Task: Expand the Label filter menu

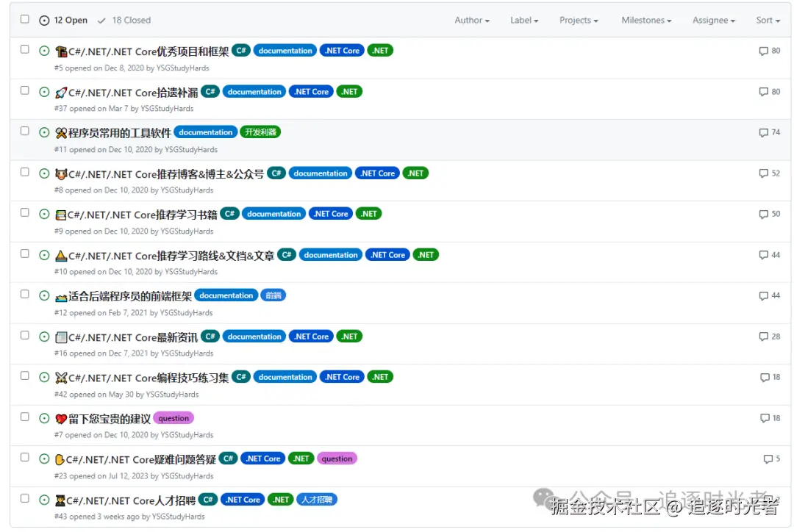Action: coord(523,20)
